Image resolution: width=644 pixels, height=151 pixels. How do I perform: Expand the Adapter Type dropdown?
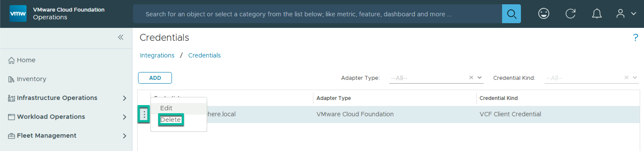tap(479, 78)
